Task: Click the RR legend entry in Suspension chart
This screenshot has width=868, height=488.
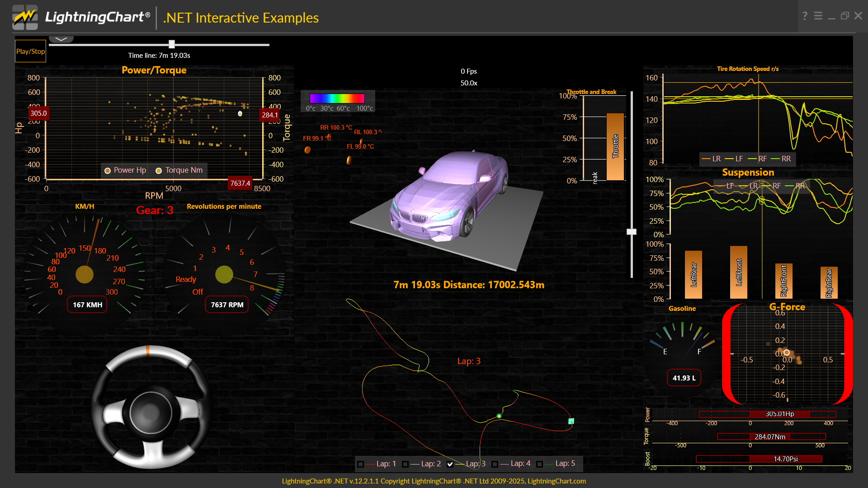Action: point(795,186)
